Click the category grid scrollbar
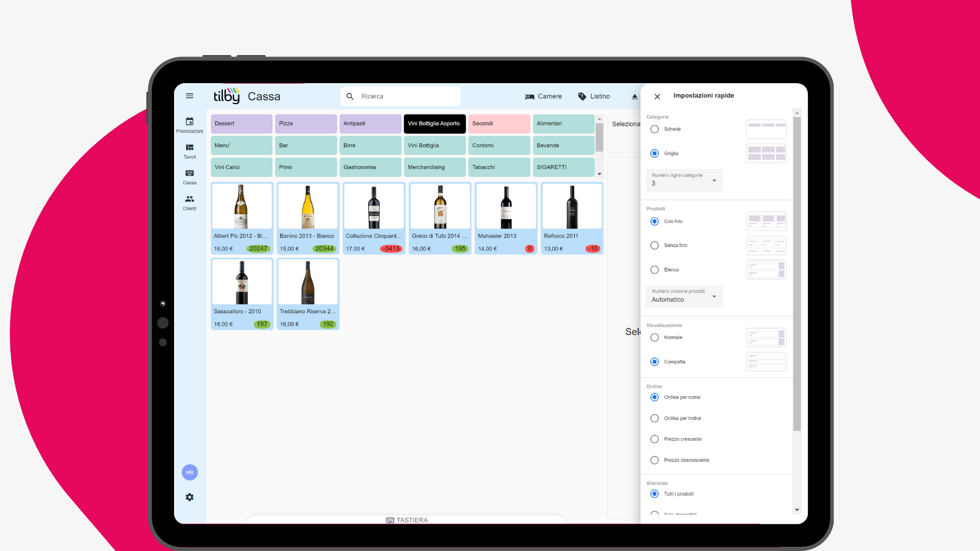This screenshot has width=980, height=551. tap(599, 137)
